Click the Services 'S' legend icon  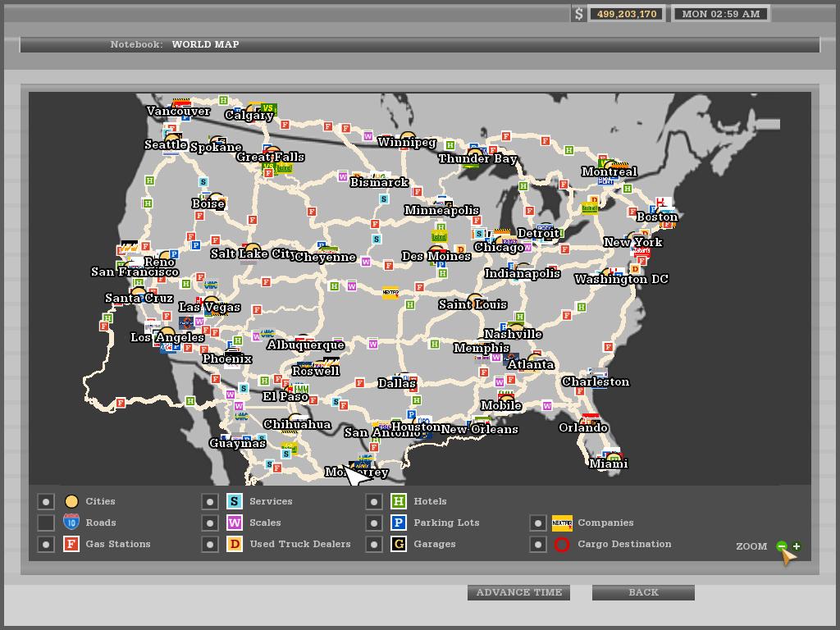[x=235, y=501]
